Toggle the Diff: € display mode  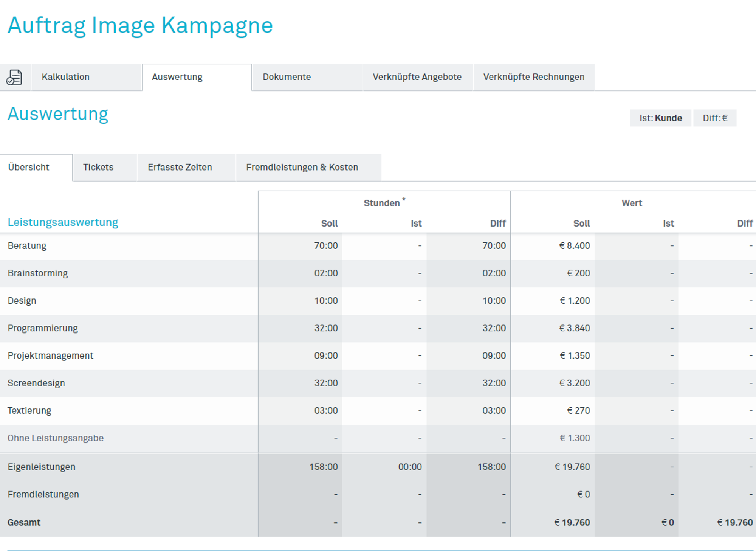[x=715, y=118]
